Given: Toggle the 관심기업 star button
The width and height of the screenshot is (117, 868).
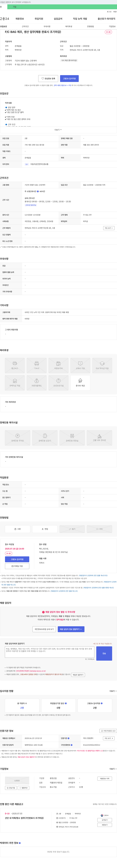Looking at the screenshot, I should pos(11,788).
